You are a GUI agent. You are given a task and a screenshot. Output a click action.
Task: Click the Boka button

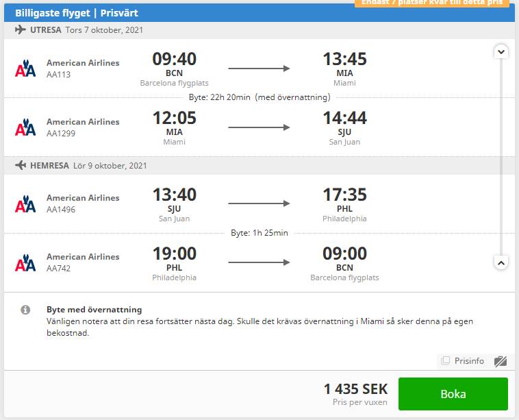[453, 394]
